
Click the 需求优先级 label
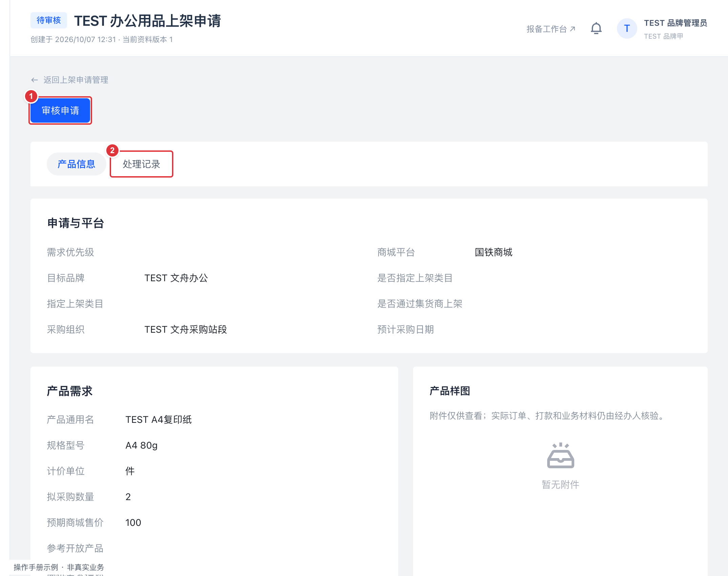click(70, 252)
